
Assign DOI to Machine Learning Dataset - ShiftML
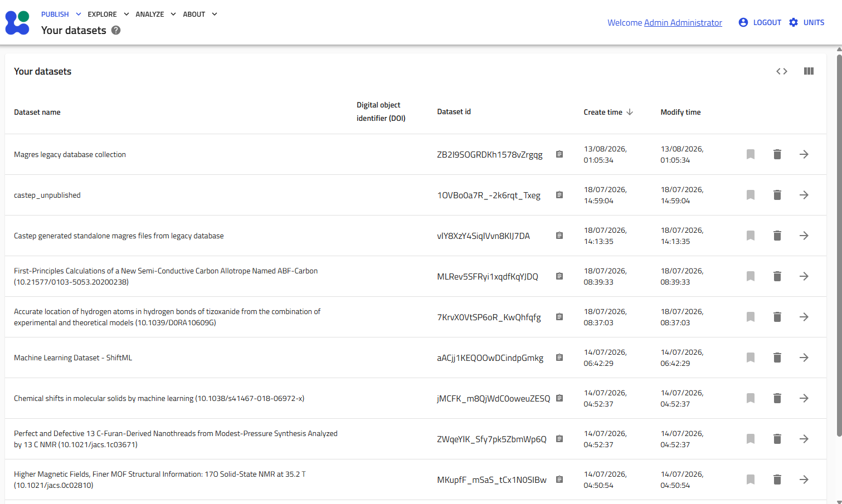click(x=751, y=358)
